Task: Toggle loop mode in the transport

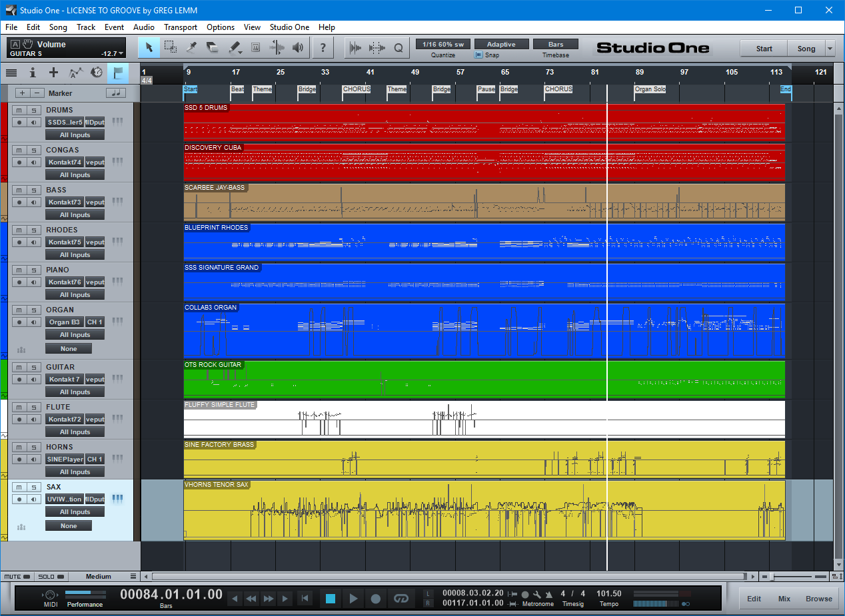Action: [x=401, y=599]
